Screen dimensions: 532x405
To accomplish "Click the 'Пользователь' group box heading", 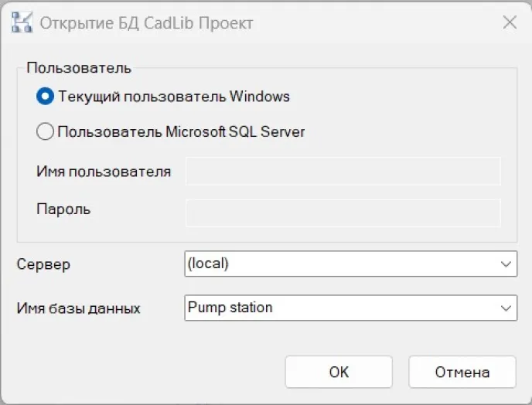I will (x=79, y=67).
